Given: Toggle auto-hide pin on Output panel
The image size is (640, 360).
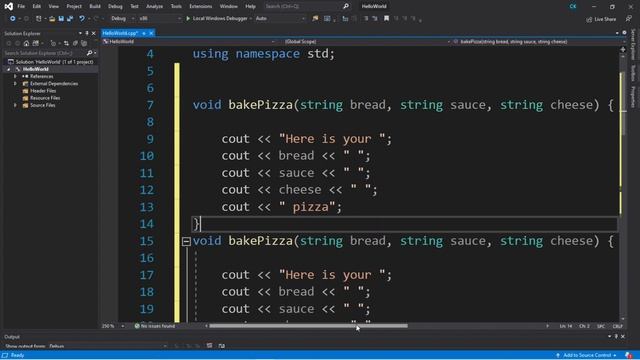Looking at the screenshot, I should coord(616,336).
